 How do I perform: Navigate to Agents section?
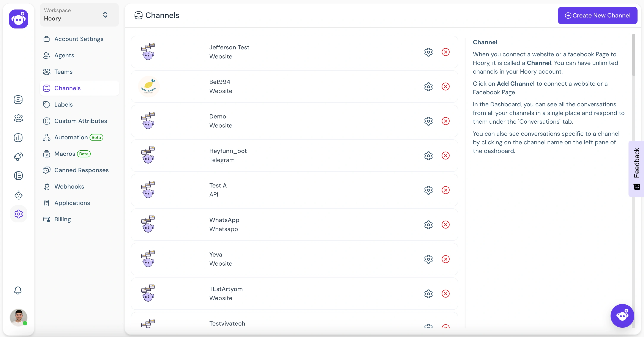tap(64, 55)
